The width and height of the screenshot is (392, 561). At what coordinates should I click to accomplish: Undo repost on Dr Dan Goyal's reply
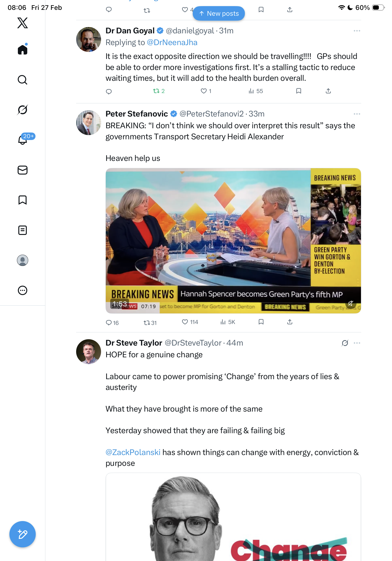156,91
